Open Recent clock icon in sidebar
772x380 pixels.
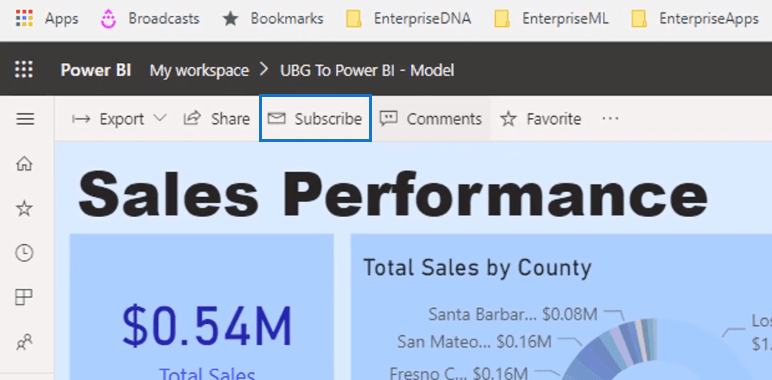[x=24, y=253]
